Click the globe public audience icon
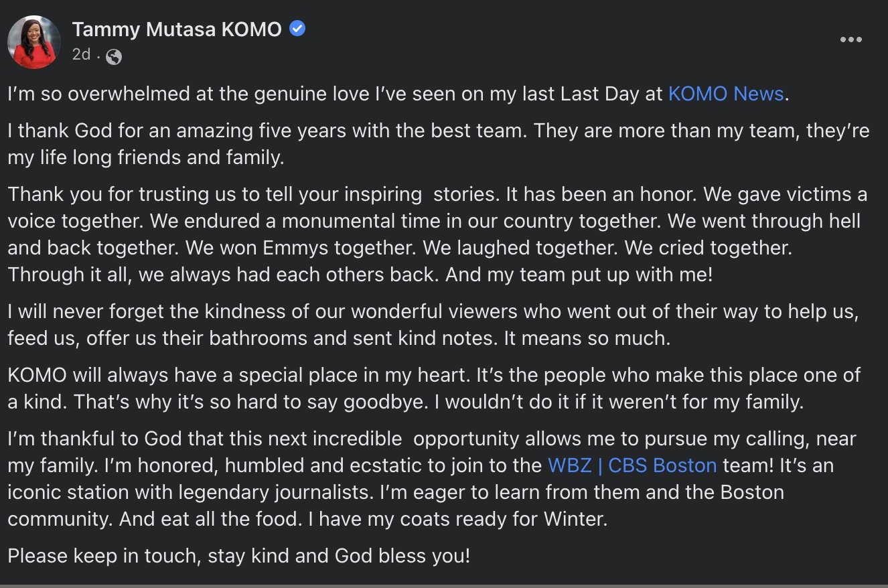Screen dimensions: 888x588 [x=114, y=57]
